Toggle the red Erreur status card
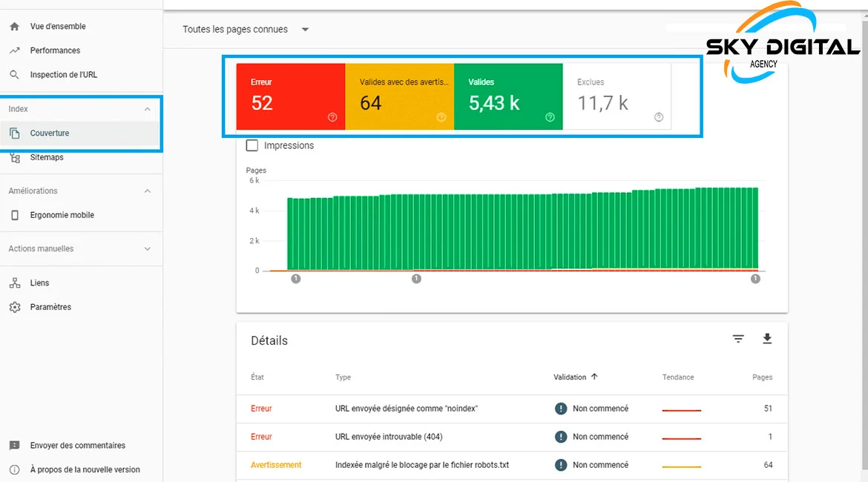Image resolution: width=868 pixels, height=482 pixels. (290, 96)
